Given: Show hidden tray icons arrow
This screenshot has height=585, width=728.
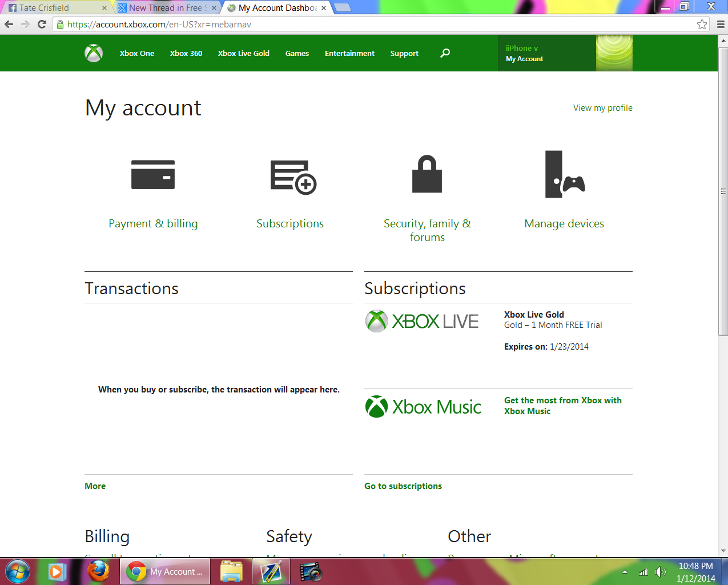Looking at the screenshot, I should click(x=625, y=572).
